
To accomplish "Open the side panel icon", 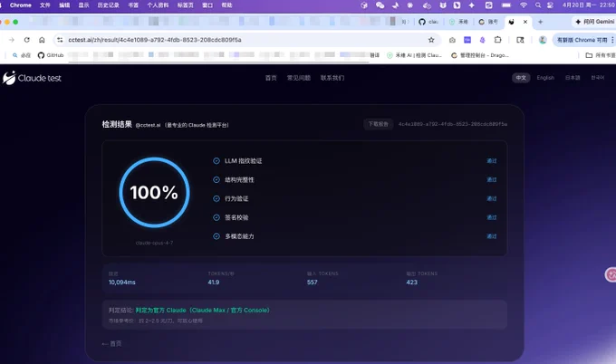I will pos(520,40).
